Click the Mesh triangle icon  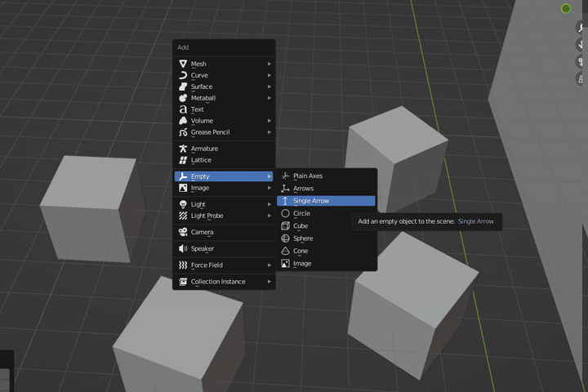tap(183, 64)
